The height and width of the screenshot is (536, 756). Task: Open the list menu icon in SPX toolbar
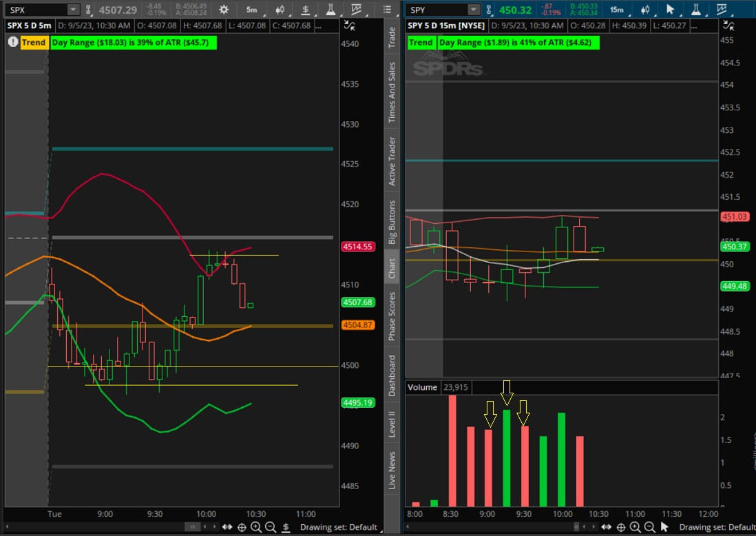point(387,10)
